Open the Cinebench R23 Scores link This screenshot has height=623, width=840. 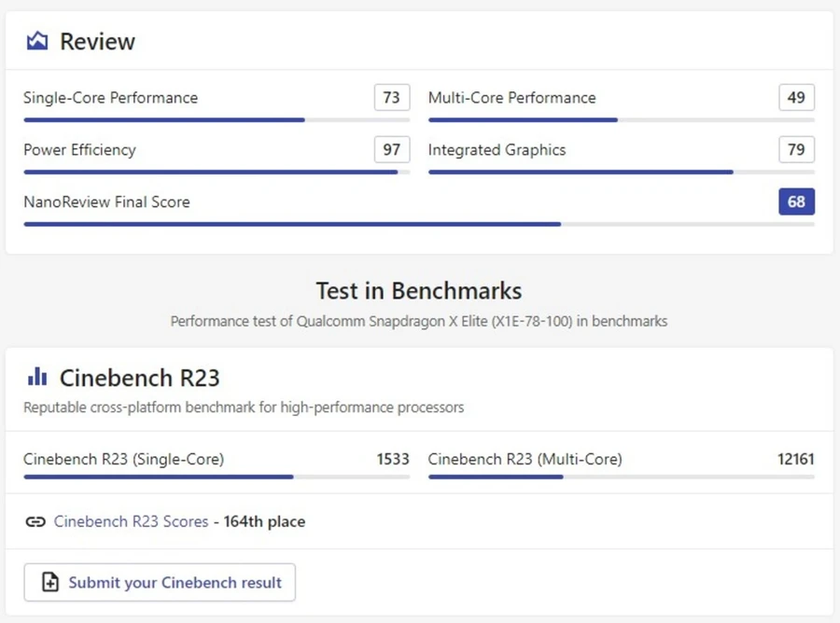coord(131,521)
